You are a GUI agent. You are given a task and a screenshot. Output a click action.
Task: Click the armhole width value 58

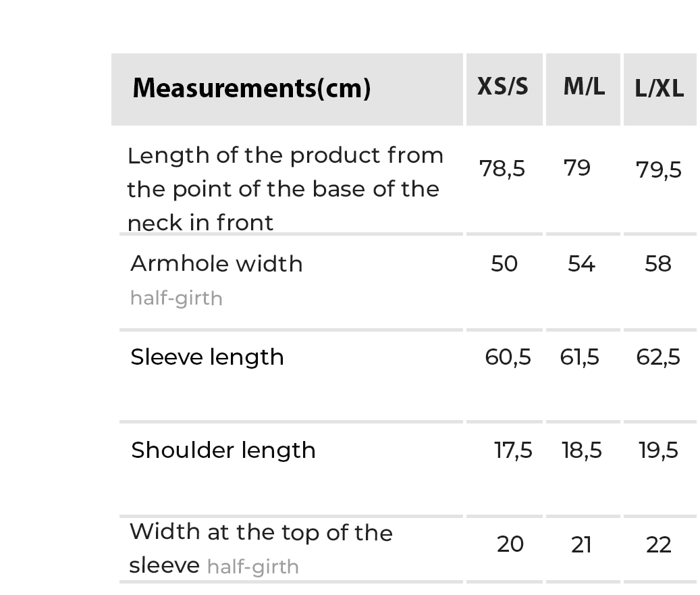658,263
